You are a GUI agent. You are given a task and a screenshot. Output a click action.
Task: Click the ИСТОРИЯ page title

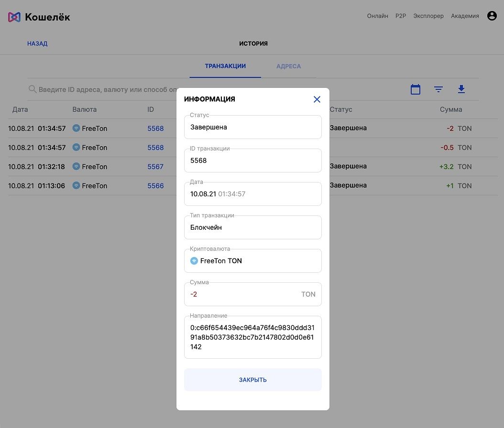coord(253,43)
